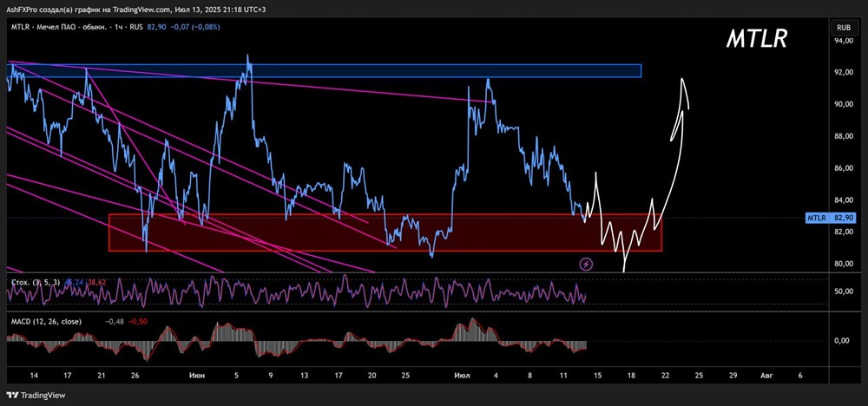Click the 8 date axis label

[529, 376]
